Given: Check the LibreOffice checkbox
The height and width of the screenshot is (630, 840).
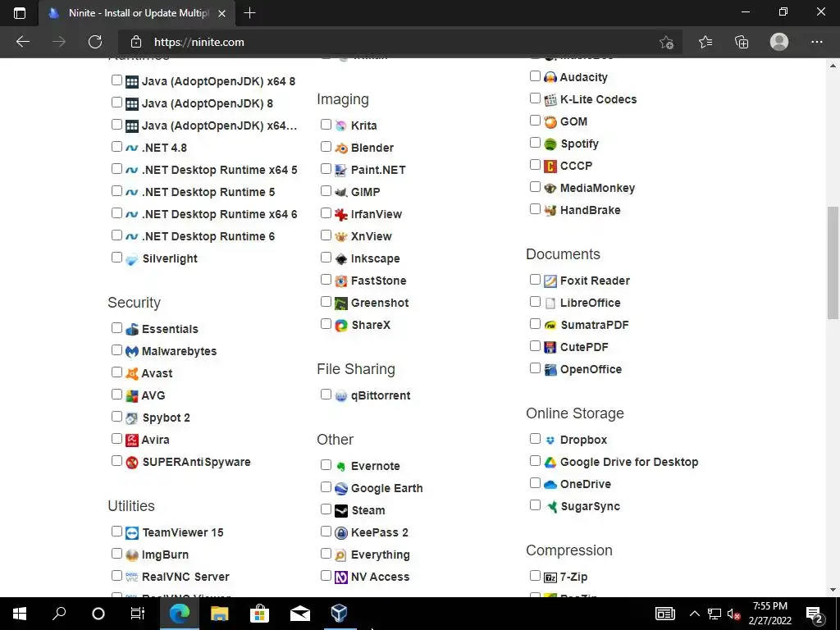Looking at the screenshot, I should tap(535, 302).
